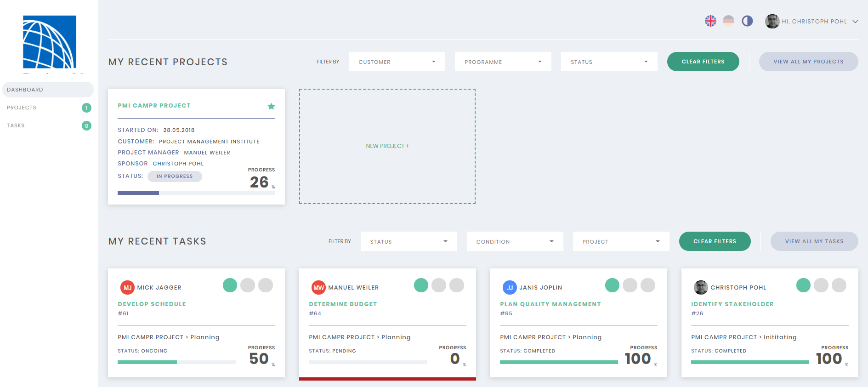Viewport: 868px width, 387px height.
Task: Click Plan Quality Management 100% progress bar
Action: pos(559,362)
